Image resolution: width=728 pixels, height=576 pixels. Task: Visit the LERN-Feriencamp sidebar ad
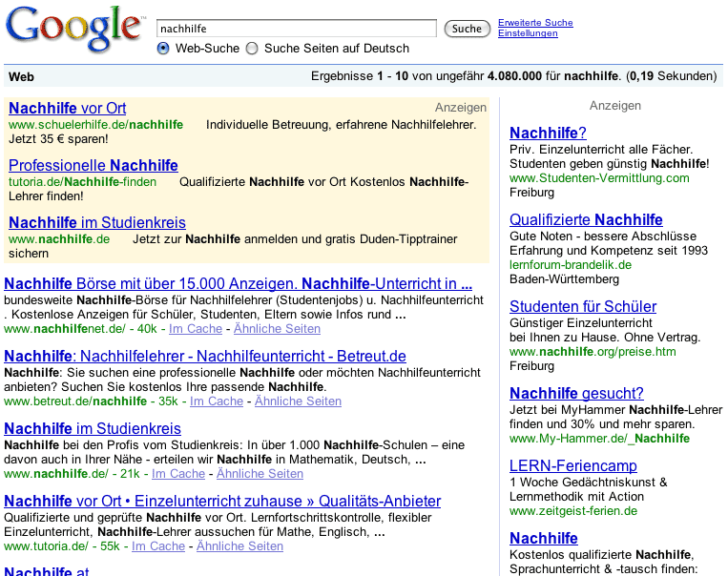[x=573, y=465]
